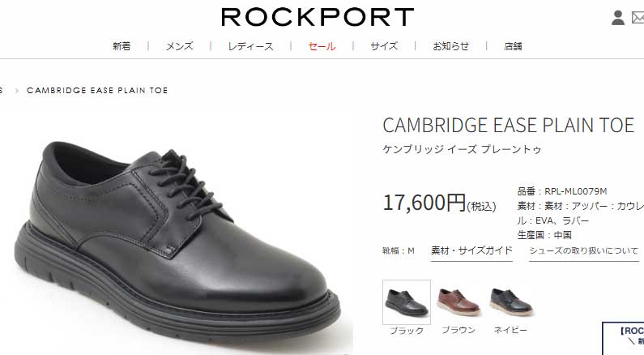Open the ROCKPORT popup banner at bottom right
Image resolution: width=644 pixels, height=355 pixels.
tap(624, 338)
